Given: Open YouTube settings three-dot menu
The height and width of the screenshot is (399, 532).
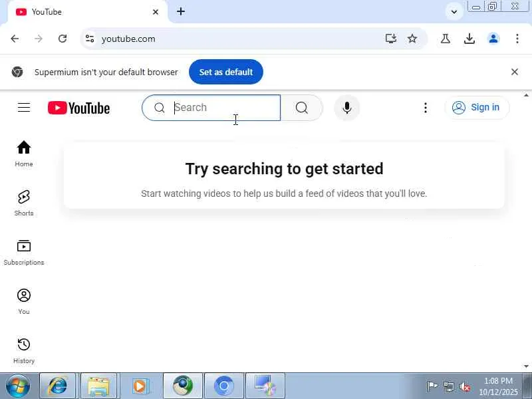Looking at the screenshot, I should click(x=425, y=108).
